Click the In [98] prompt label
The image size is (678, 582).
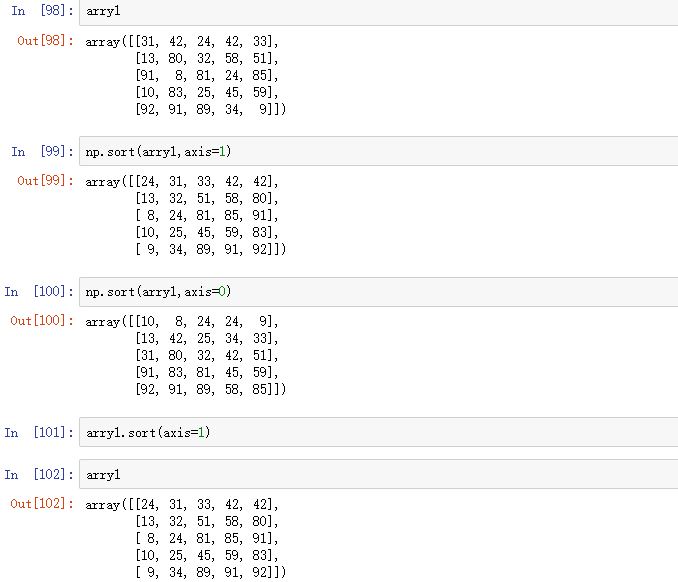point(42,11)
